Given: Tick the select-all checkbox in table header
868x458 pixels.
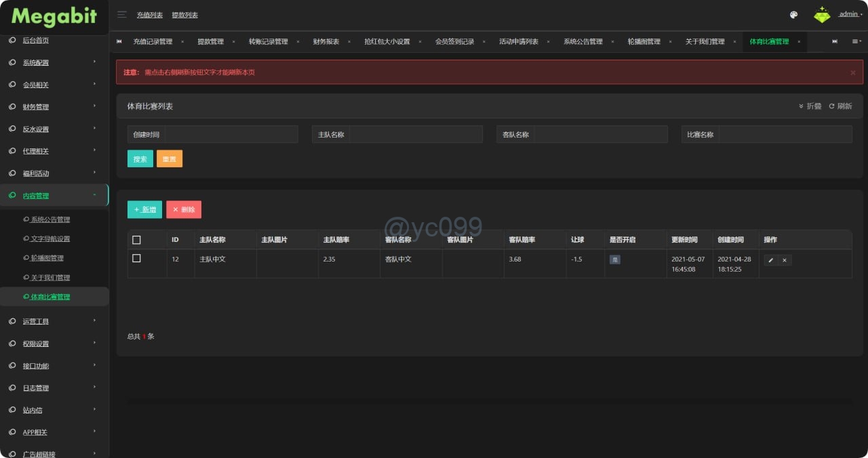Looking at the screenshot, I should click(x=136, y=240).
